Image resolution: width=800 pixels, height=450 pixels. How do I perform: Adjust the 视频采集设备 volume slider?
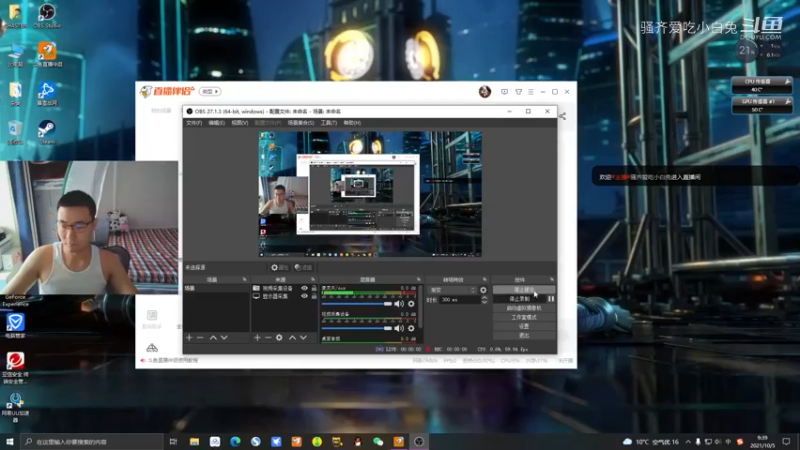click(x=357, y=329)
